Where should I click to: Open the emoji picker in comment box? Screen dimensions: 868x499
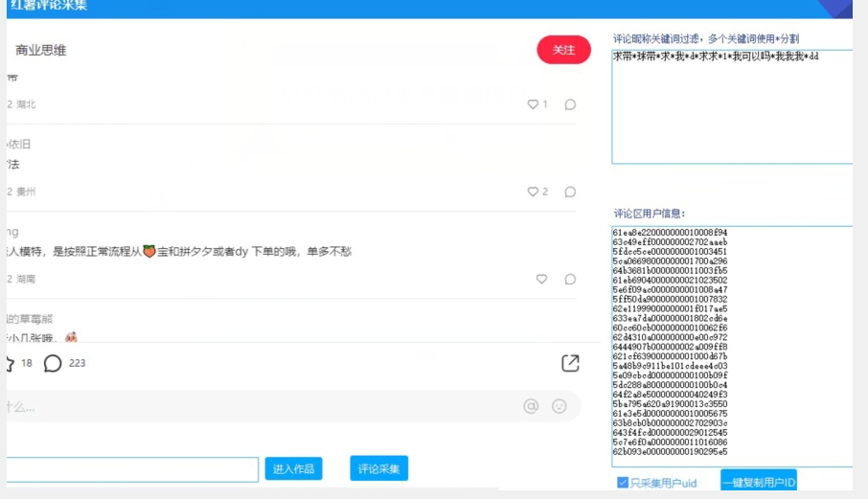[560, 406]
